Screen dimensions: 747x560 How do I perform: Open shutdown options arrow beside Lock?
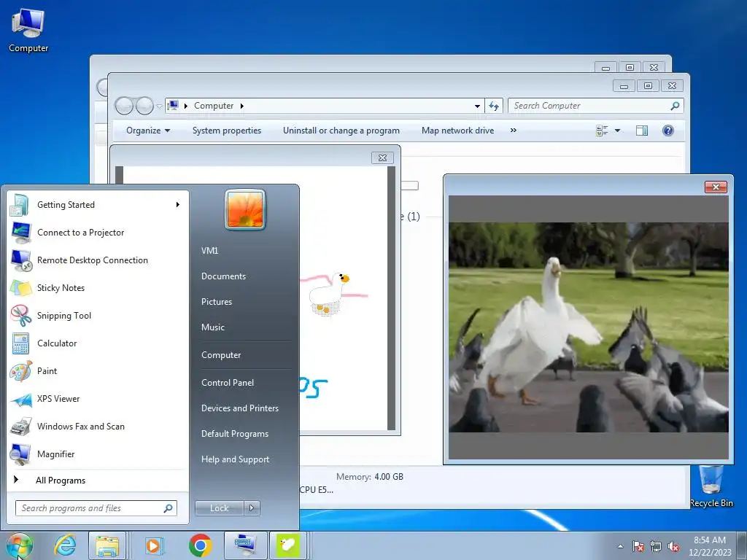click(x=252, y=508)
